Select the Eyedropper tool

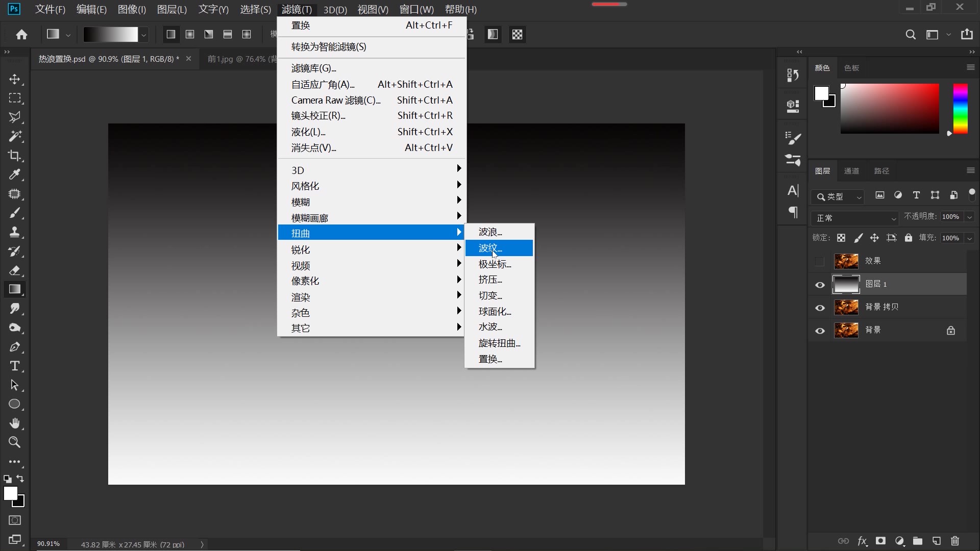pos(14,174)
